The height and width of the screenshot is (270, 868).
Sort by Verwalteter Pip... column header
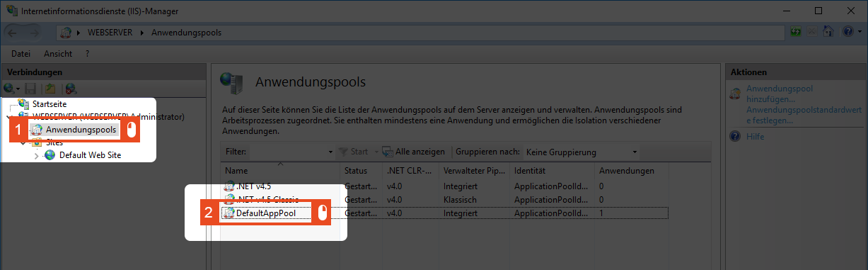474,171
